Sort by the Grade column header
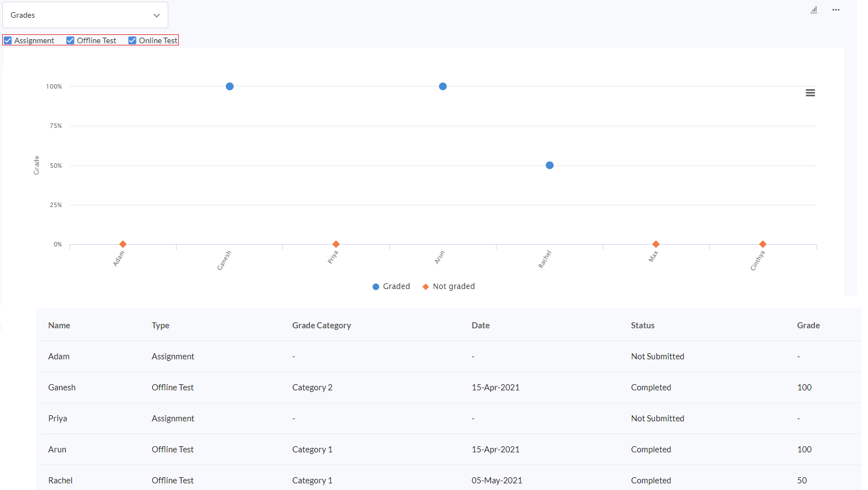 point(808,326)
